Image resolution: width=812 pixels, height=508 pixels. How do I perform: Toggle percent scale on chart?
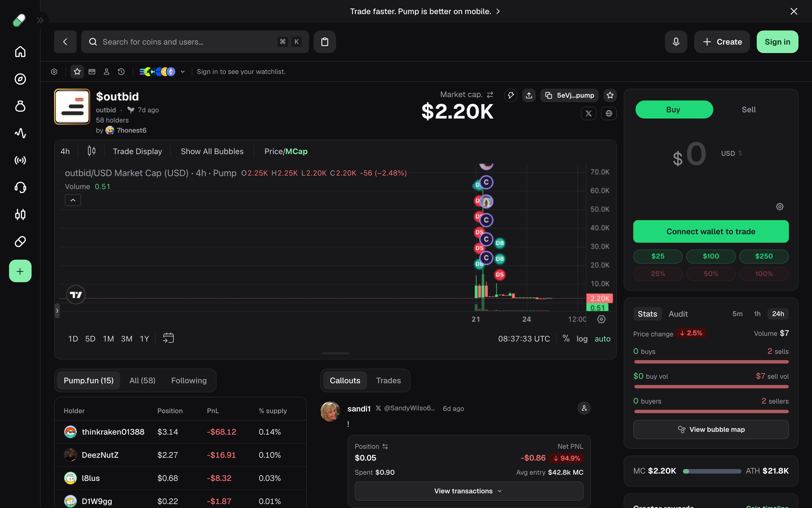coord(566,339)
